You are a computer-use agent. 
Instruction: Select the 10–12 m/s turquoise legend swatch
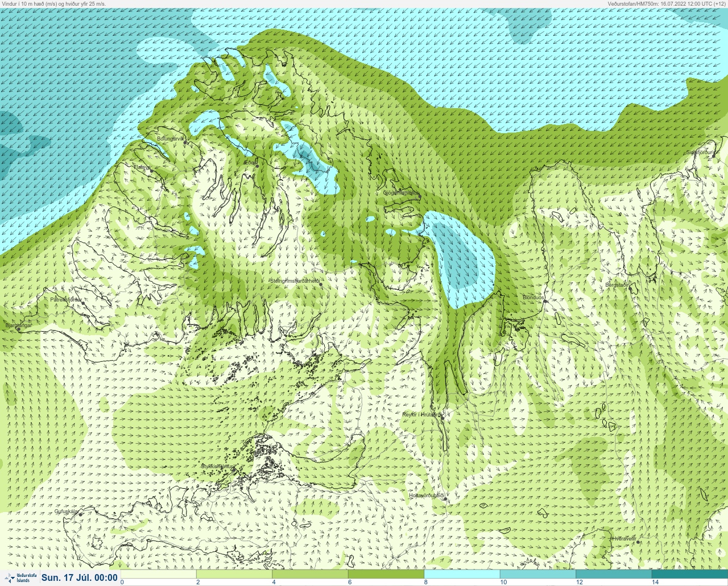(537, 574)
